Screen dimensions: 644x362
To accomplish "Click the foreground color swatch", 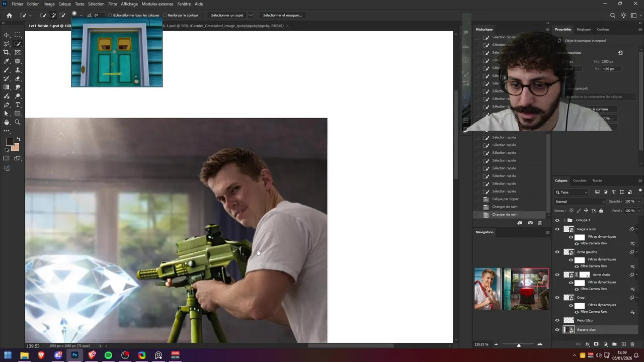I will point(10,142).
